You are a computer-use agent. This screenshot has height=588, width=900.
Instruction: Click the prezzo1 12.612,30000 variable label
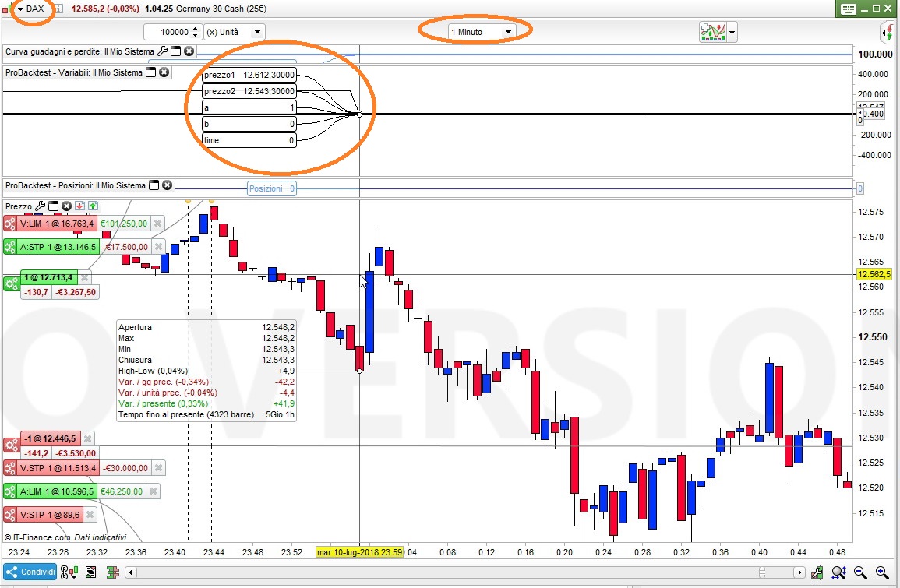click(249, 75)
